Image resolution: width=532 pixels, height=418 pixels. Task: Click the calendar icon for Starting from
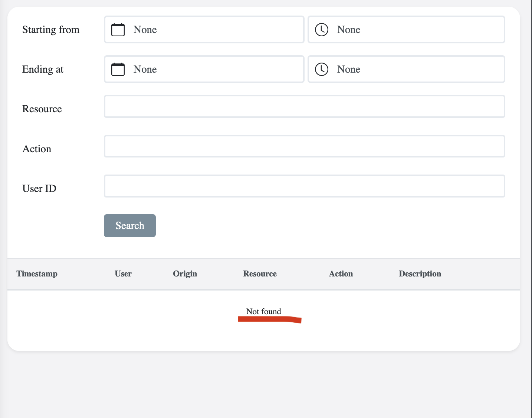tap(118, 30)
